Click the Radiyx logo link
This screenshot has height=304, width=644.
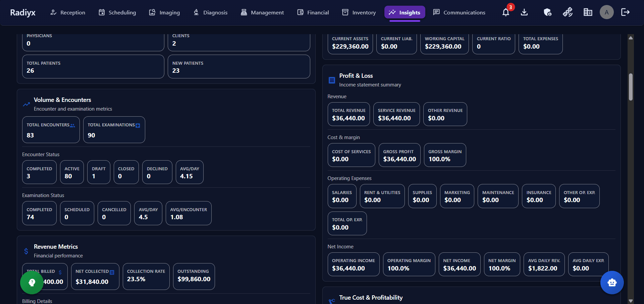pyautogui.click(x=23, y=12)
